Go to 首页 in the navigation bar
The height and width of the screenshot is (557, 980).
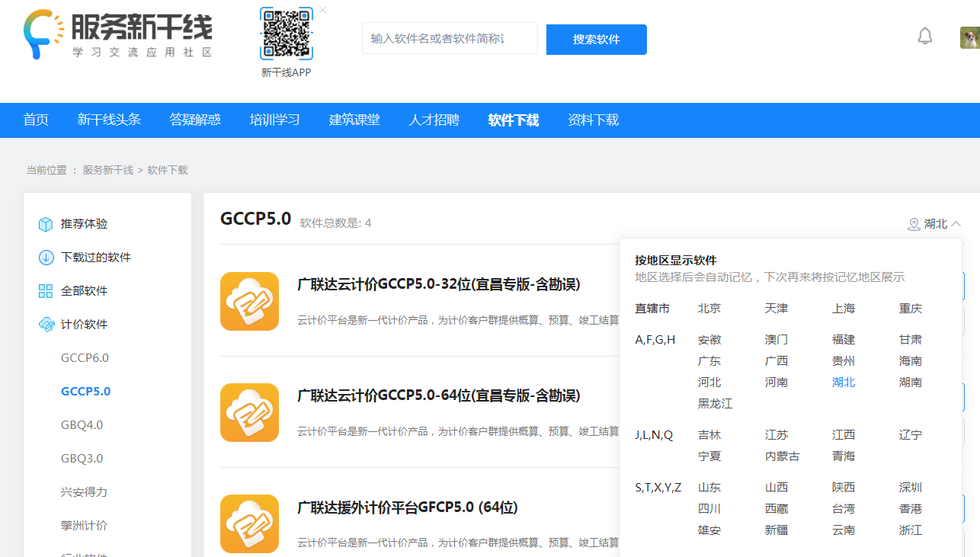coord(36,120)
